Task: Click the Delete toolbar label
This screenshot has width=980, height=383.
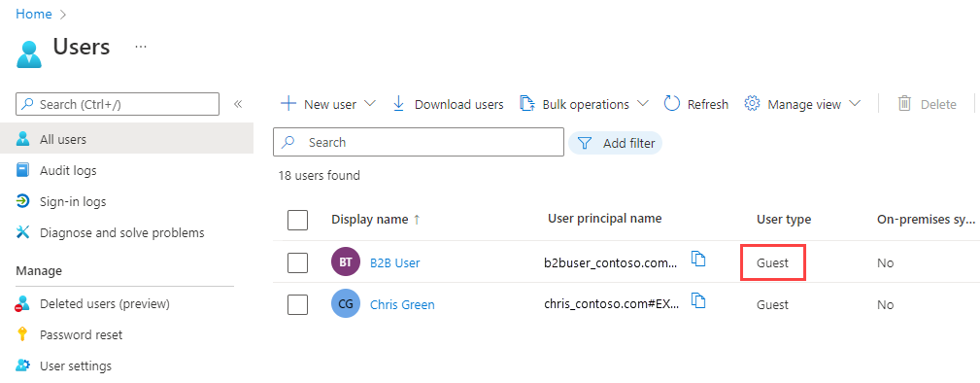Action: [x=938, y=105]
